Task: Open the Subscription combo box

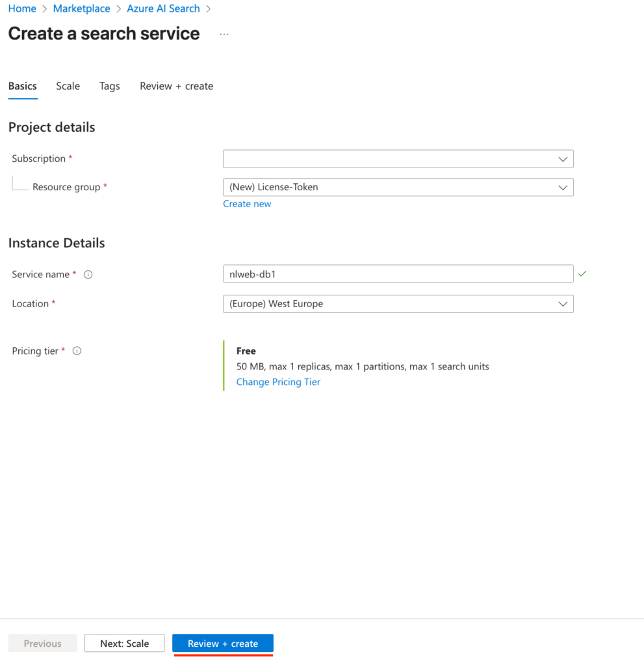Action: (x=398, y=158)
